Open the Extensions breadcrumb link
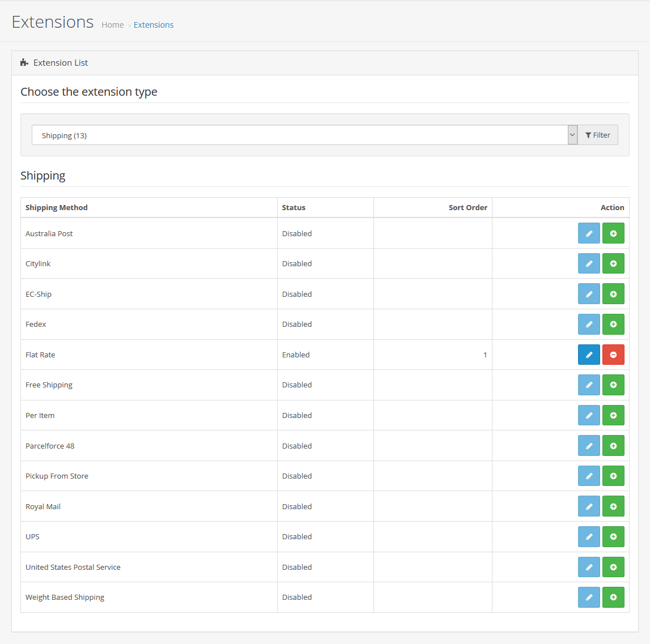 click(154, 25)
